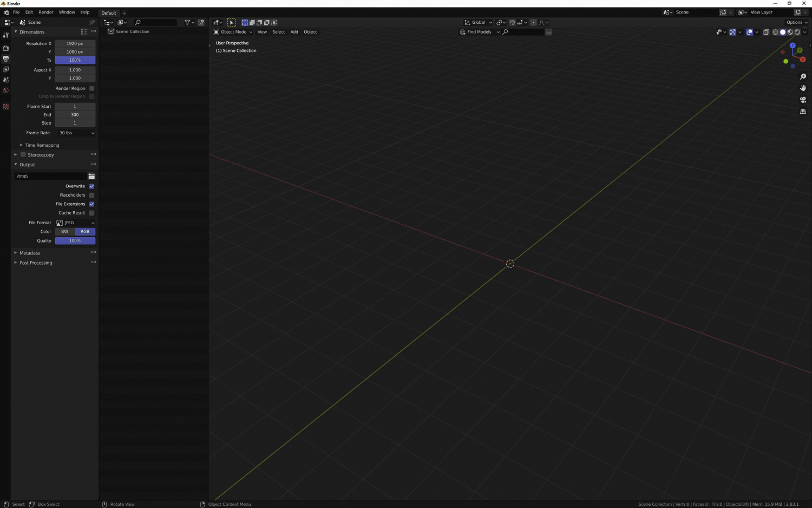This screenshot has height=508, width=812.
Task: Click the resolution percentage 100% slider
Action: pyautogui.click(x=75, y=60)
